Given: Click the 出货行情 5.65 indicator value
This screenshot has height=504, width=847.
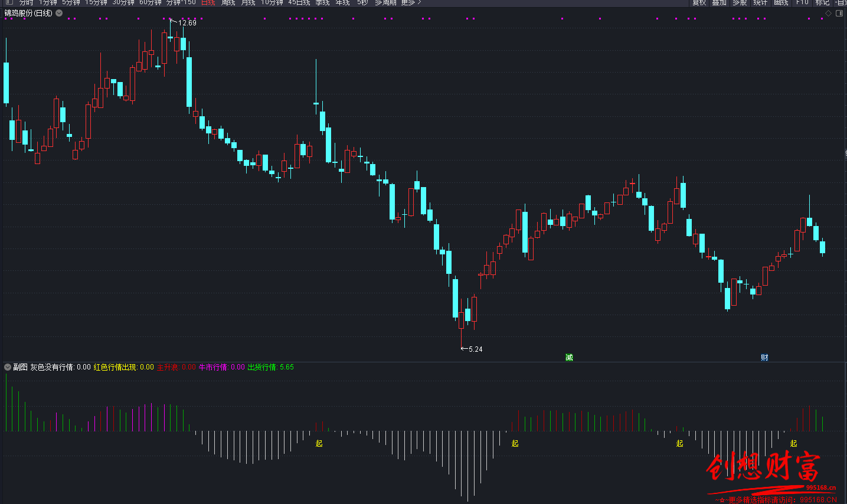Looking at the screenshot, I should 271,367.
